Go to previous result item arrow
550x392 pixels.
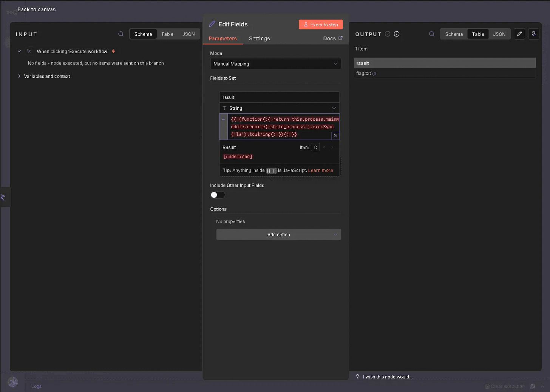324,147
